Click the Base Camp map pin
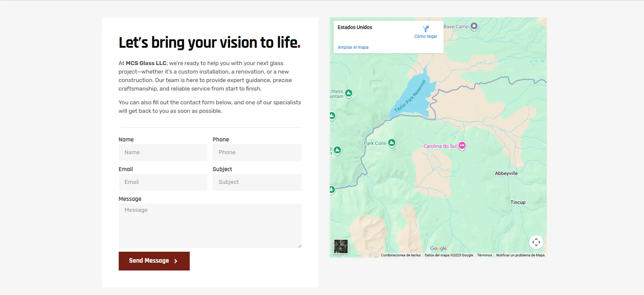This screenshot has height=295, width=644. tap(474, 26)
